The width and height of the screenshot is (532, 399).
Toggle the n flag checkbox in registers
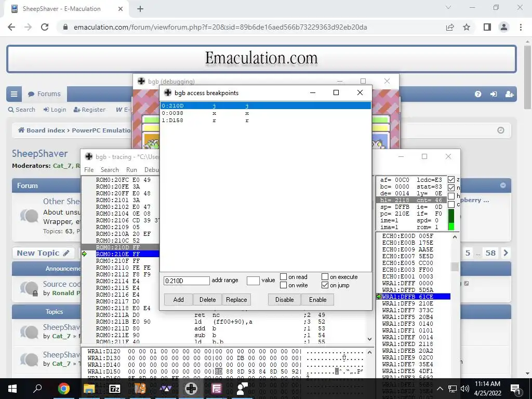451,188
